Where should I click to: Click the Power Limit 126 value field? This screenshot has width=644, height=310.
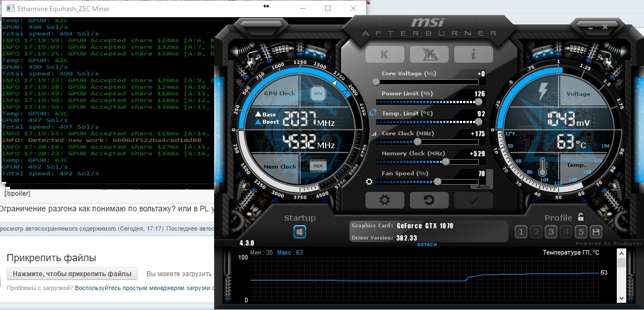[480, 94]
